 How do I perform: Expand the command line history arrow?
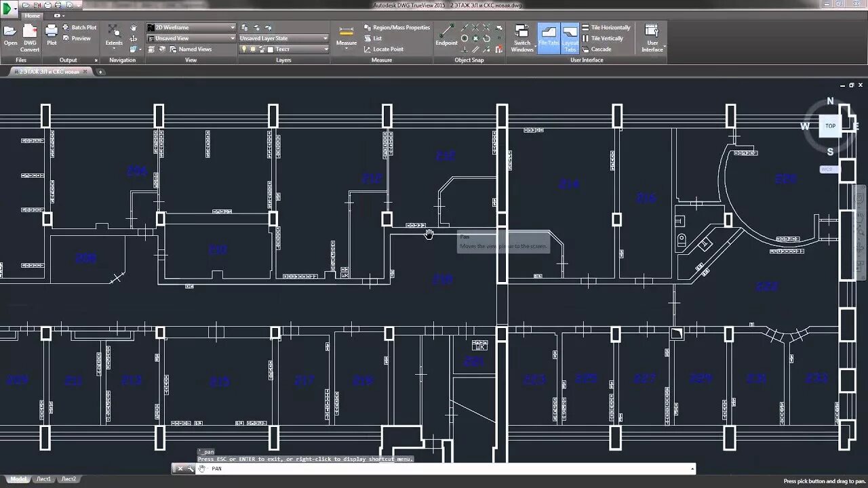pos(692,468)
